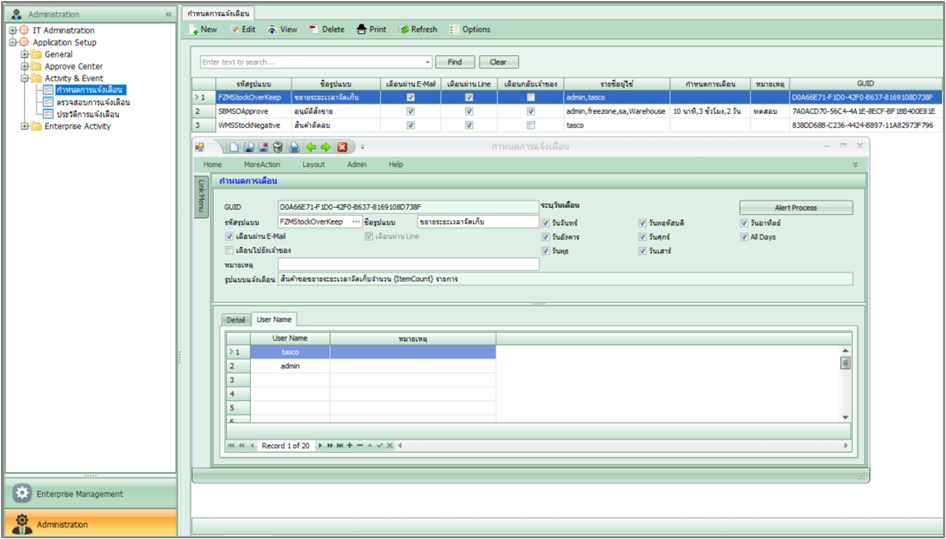Viewport: 946px width, 539px height.
Task: Toggle the All Days checkbox
Action: click(x=743, y=237)
